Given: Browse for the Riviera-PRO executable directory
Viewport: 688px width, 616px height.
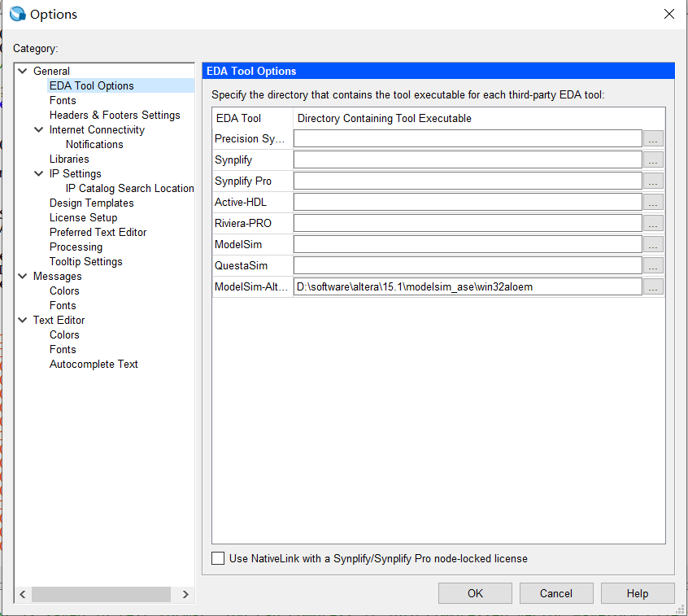Looking at the screenshot, I should [x=653, y=223].
